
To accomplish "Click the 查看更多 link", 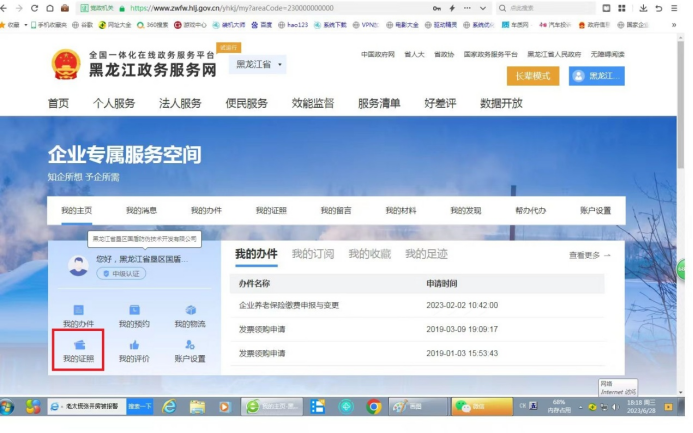I will tap(589, 255).
